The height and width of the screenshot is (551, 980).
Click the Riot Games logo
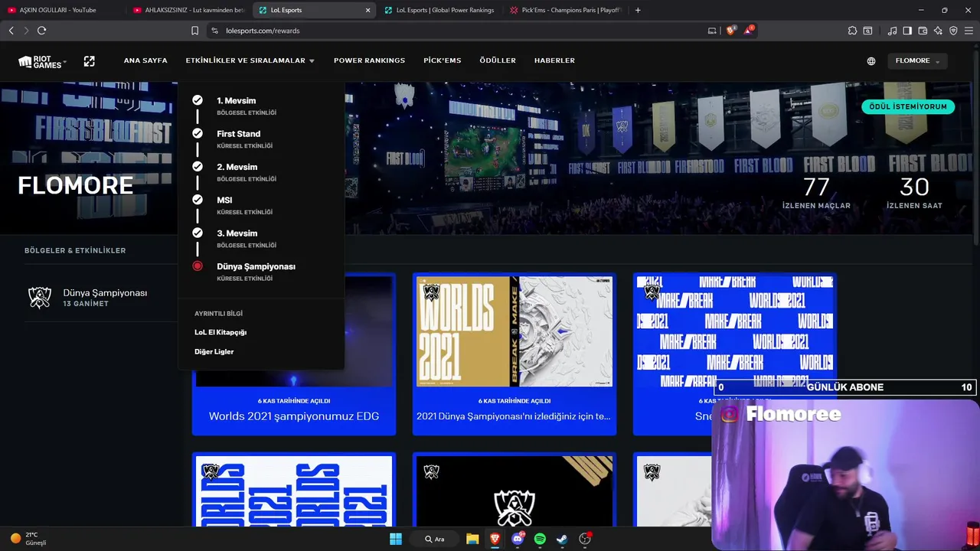point(42,61)
